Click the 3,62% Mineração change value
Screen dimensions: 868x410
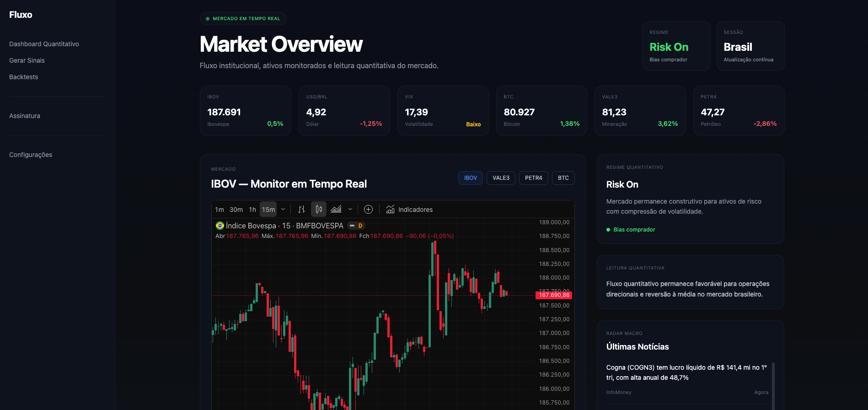point(668,124)
